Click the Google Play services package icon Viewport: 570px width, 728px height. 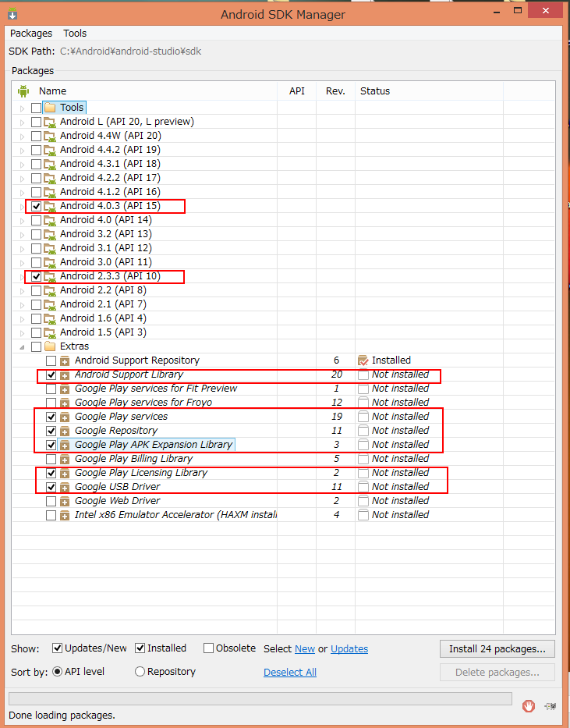pos(65,417)
